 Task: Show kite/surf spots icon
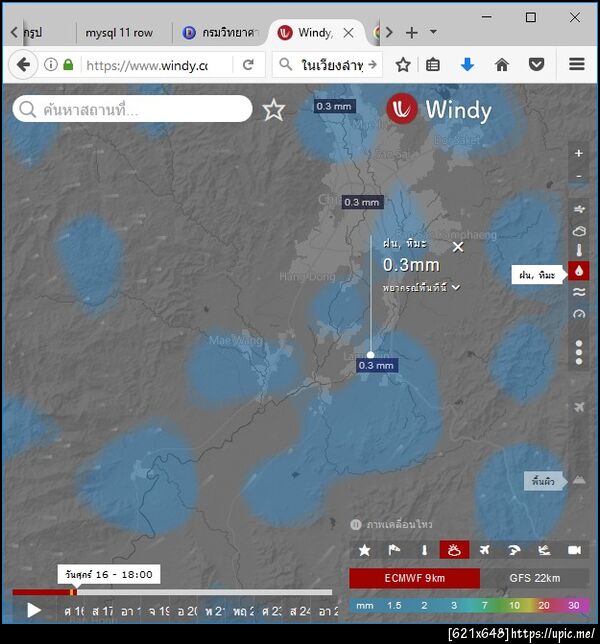(544, 550)
